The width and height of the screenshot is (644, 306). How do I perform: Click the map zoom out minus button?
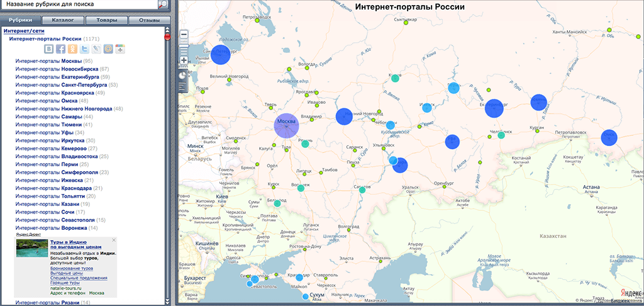pyautogui.click(x=184, y=35)
